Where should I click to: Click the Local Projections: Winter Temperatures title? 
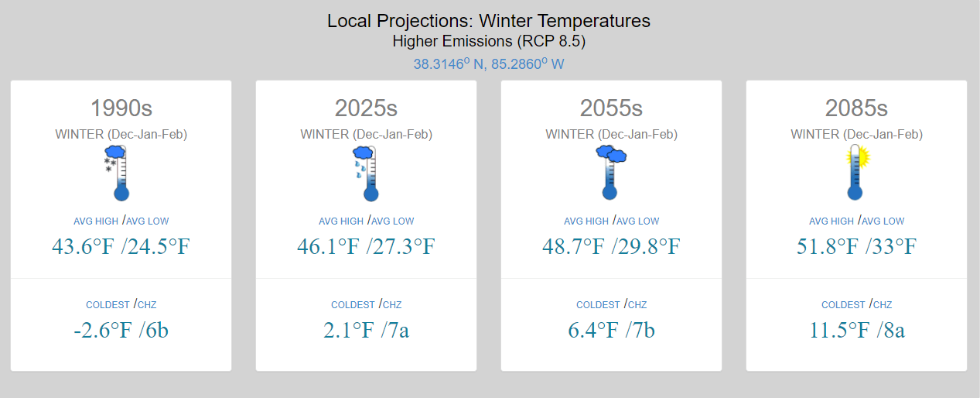click(489, 21)
